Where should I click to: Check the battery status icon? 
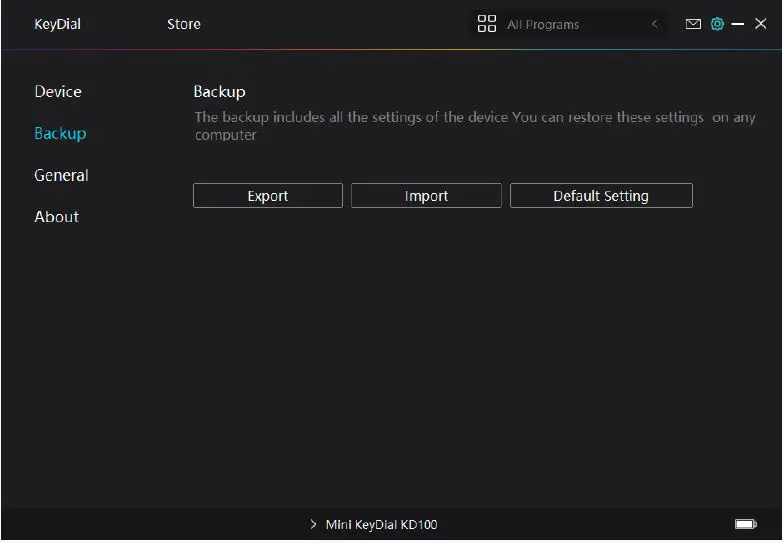746,524
